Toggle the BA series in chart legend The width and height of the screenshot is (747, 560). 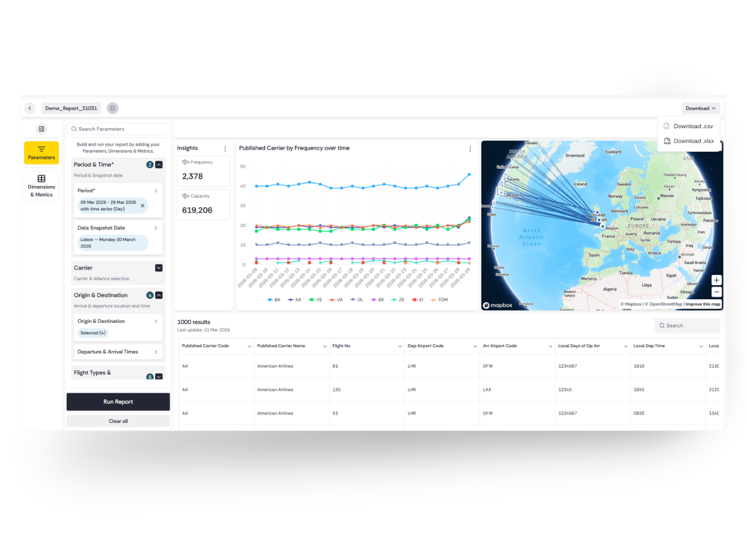coord(273,300)
